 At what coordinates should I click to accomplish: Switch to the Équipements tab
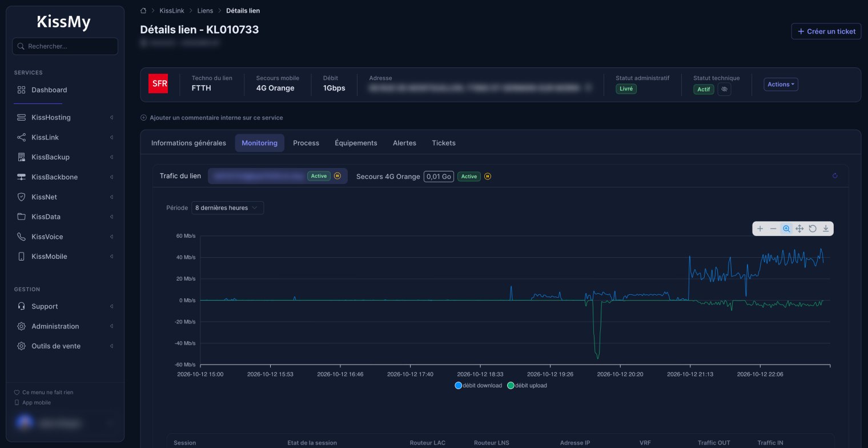coord(356,143)
